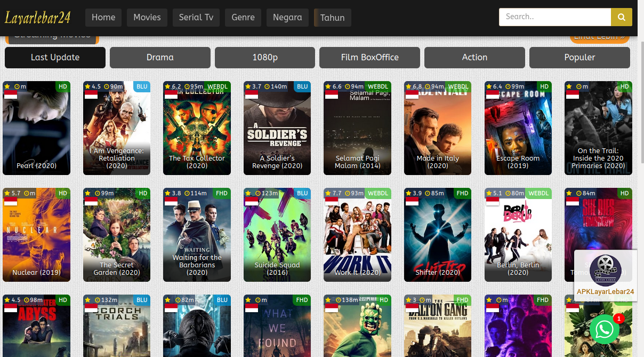Expand the Genre menu
This screenshot has height=357, width=644.
tap(243, 18)
